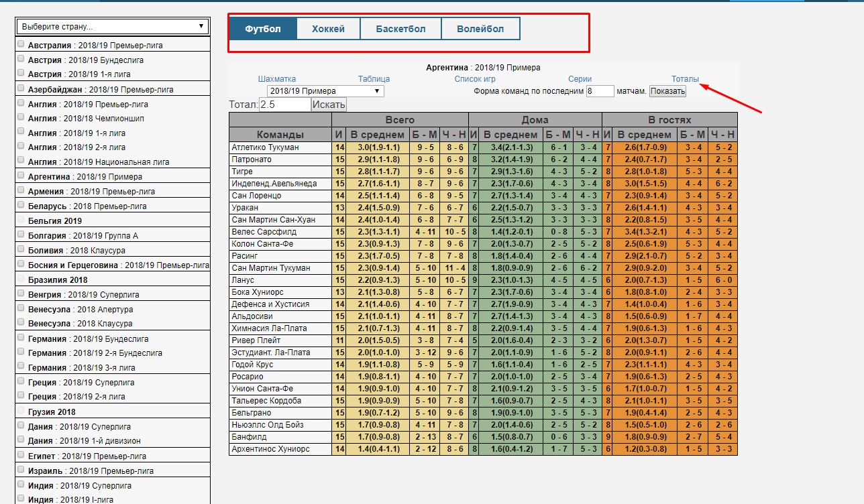Select Венесуэла 2018 Апертура
Screen dimensions: 864x504
pos(80,309)
